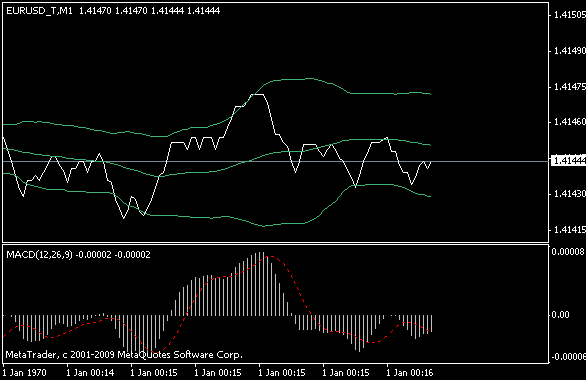Click the 1.41460 price scale label
Viewport: 586px width, 380px height.
(570, 122)
